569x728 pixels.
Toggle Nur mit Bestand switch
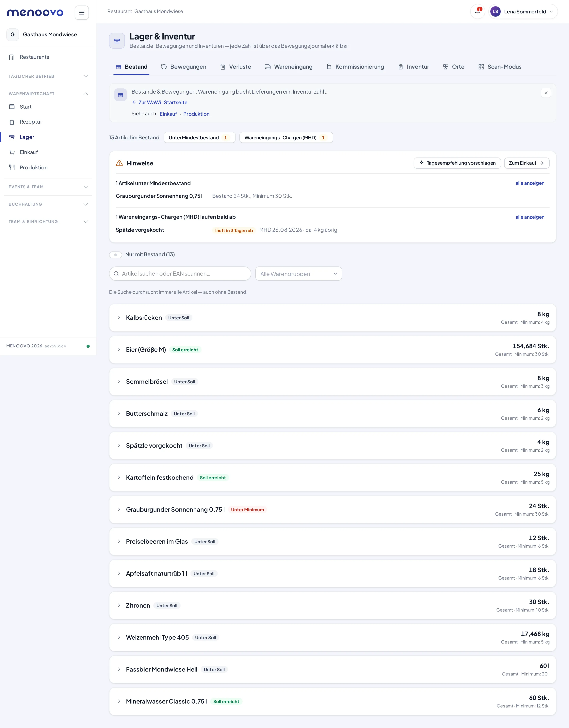tap(115, 255)
